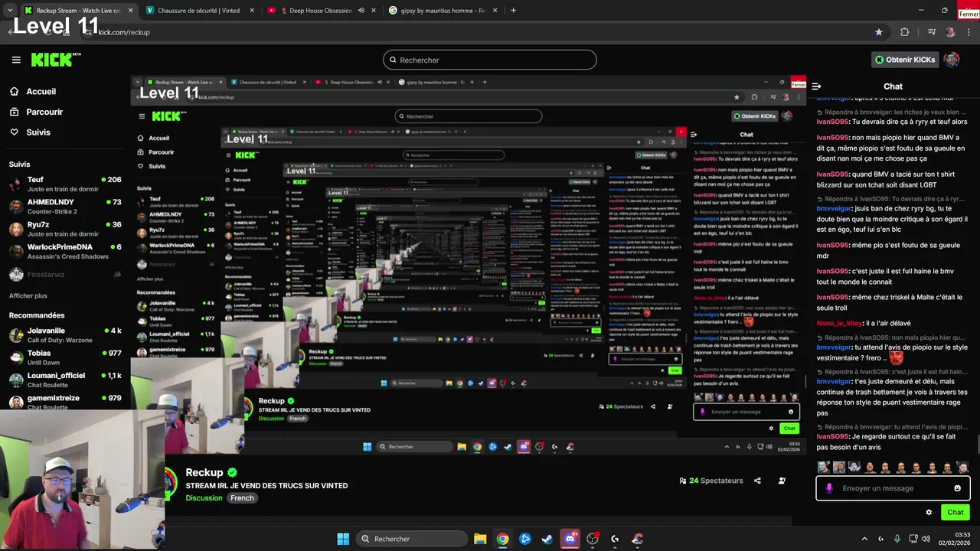Open chat settings gear

[x=929, y=513]
